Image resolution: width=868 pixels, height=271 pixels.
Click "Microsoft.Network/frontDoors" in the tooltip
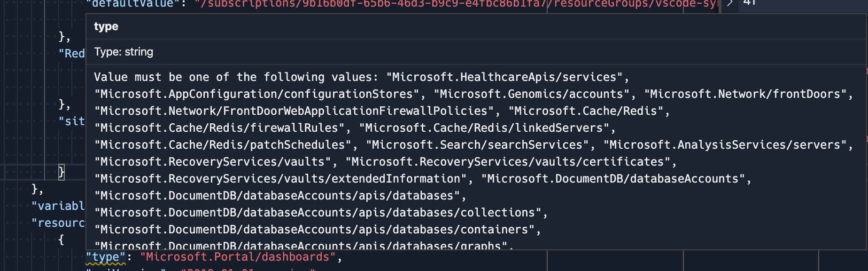[752, 94]
